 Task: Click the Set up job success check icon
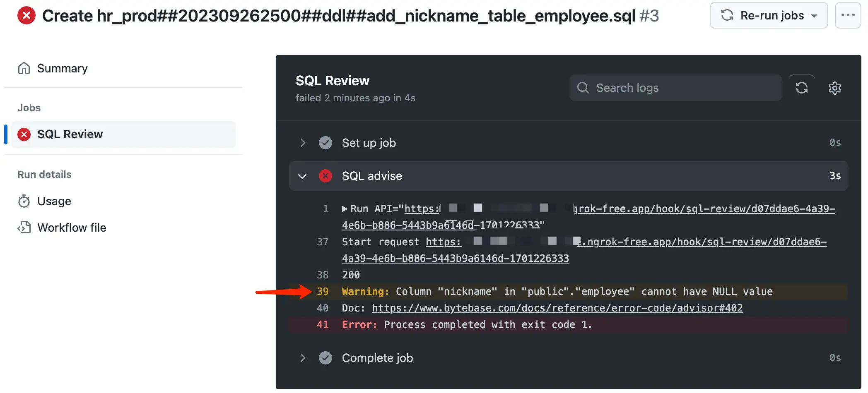325,143
